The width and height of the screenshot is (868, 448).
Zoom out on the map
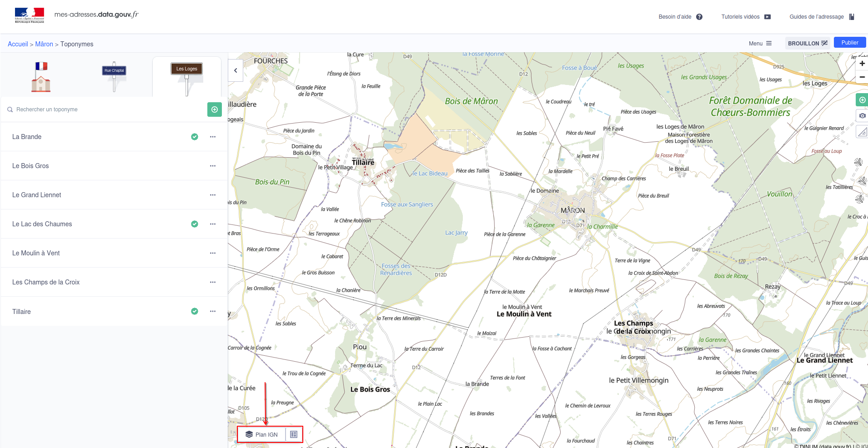(x=862, y=77)
